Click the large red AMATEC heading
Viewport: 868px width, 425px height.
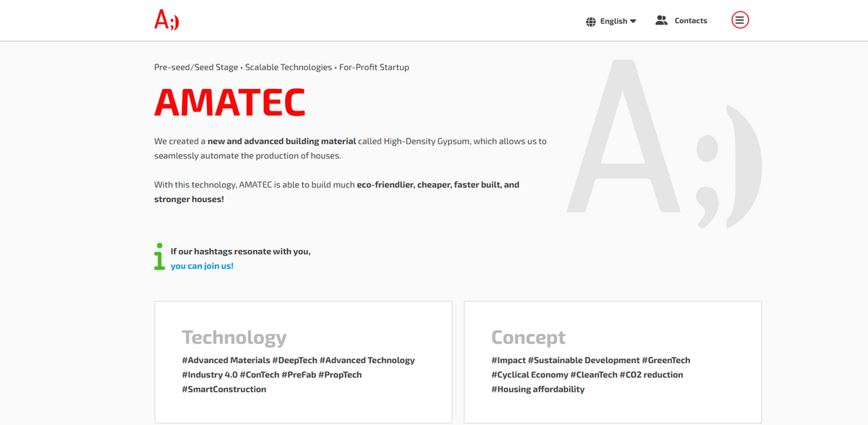click(x=229, y=103)
